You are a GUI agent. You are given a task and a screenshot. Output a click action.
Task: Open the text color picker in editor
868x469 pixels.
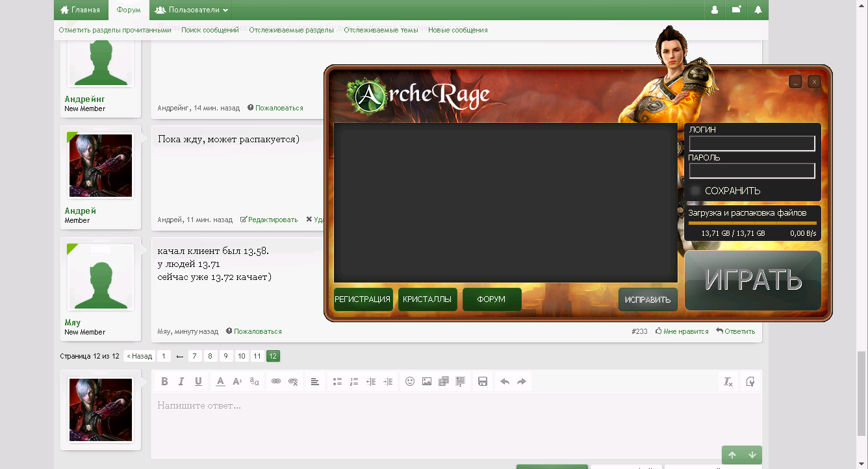(x=220, y=381)
